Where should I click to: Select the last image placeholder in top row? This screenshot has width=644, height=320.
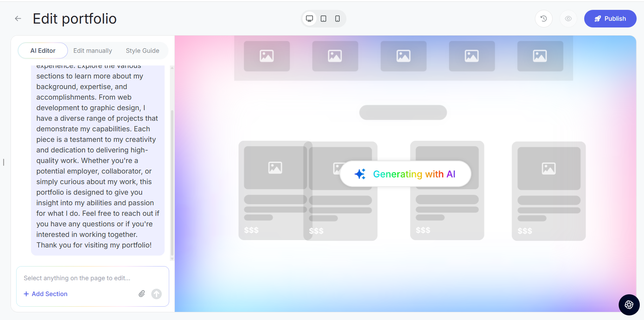tap(540, 56)
